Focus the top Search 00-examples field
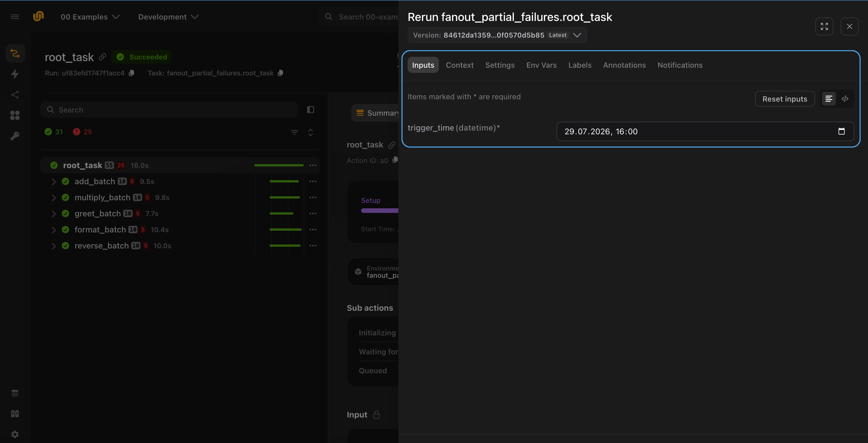The width and height of the screenshot is (868, 443). click(359, 17)
